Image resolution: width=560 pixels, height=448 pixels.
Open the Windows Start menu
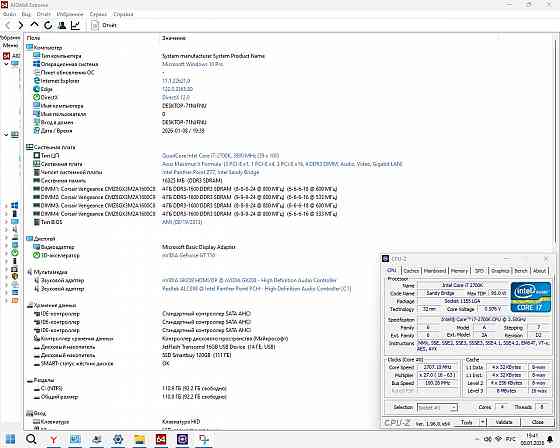click(10, 439)
